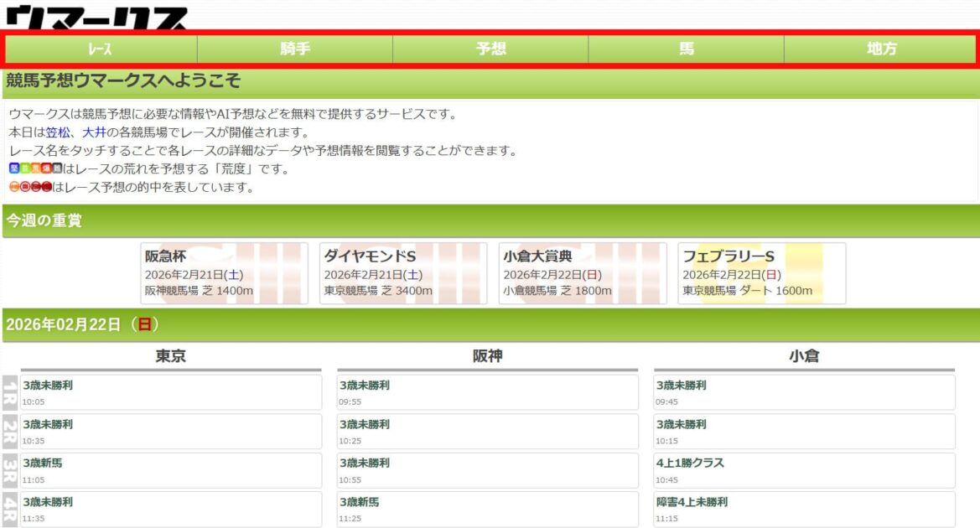Screen dimensions: 980x528
Task: Follow the 大井 racecourse link
Action: [94, 132]
